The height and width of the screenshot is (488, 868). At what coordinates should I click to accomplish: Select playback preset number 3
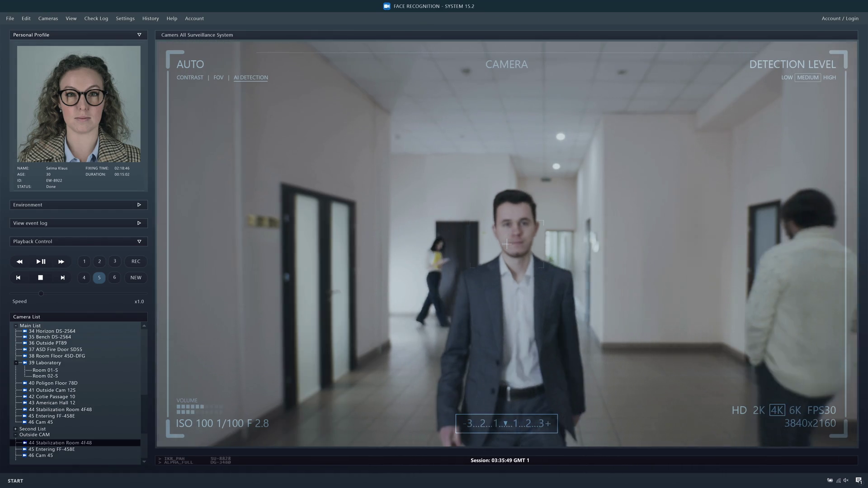tap(115, 261)
